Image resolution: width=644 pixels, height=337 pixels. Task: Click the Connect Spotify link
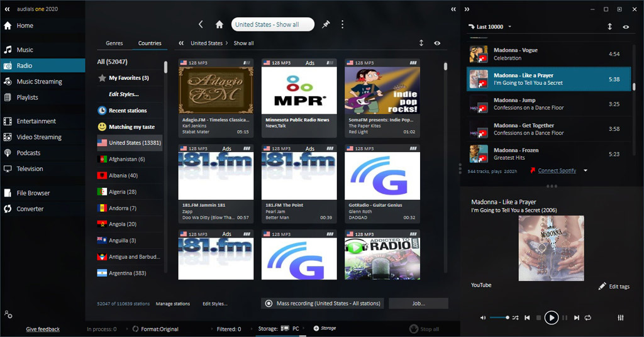coord(557,170)
